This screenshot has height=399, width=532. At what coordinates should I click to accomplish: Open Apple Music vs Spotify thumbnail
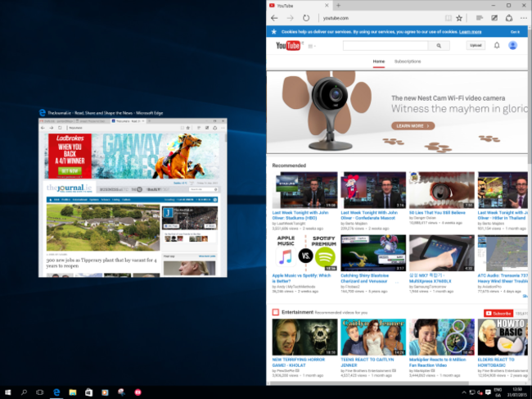tap(304, 253)
